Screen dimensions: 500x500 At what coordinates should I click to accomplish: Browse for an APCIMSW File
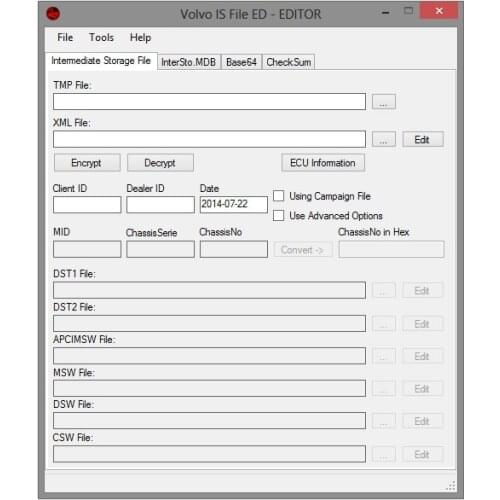384,356
